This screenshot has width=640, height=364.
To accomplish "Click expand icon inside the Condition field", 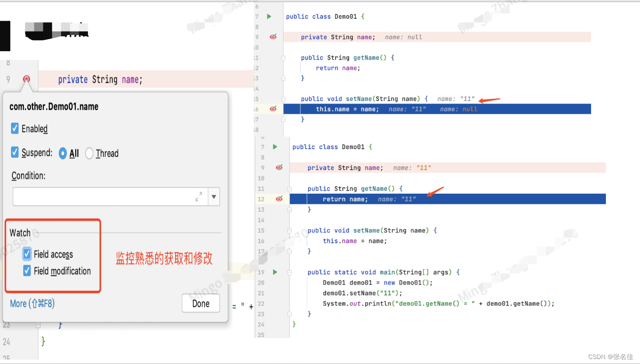I will [x=199, y=197].
